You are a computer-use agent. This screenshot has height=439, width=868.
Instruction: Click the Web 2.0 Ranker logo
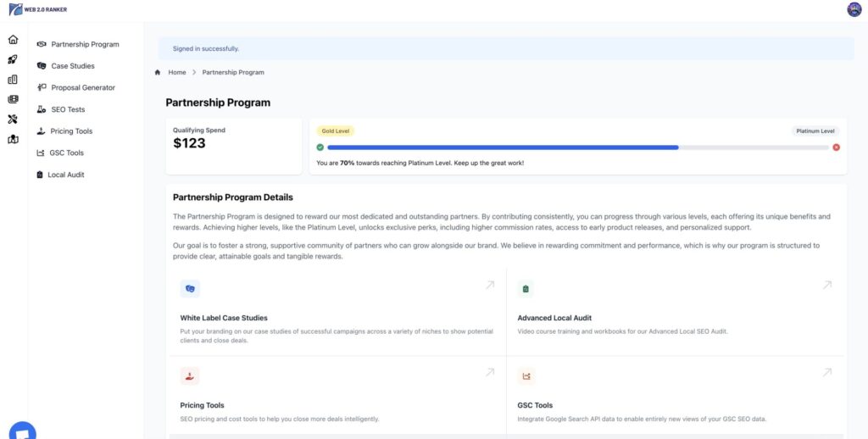click(x=37, y=9)
